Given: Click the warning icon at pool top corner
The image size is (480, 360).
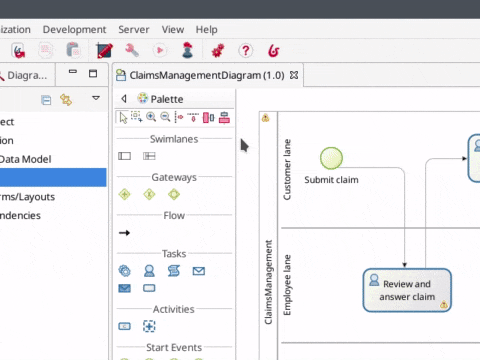Looking at the screenshot, I should tap(265, 118).
